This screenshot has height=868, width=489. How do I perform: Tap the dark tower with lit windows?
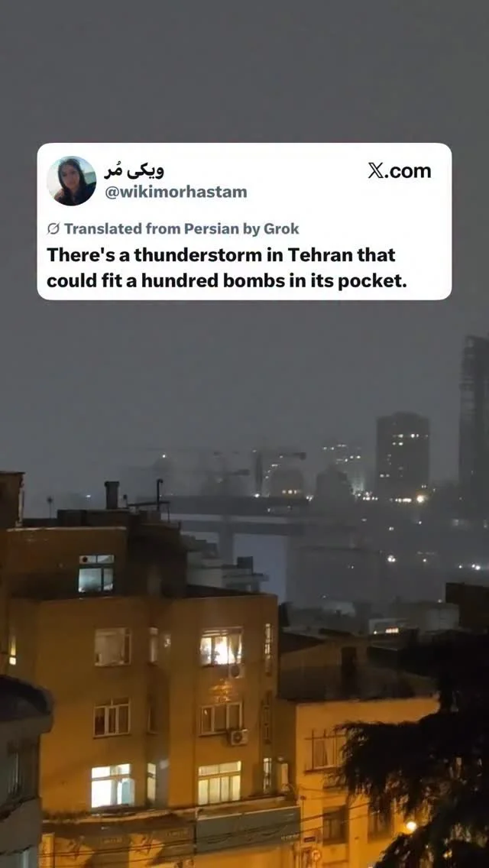(x=403, y=453)
